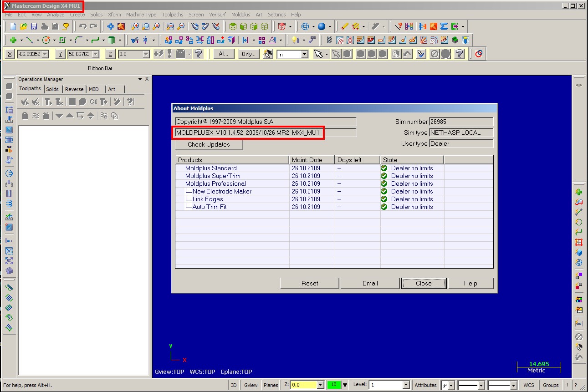
Task: Select the Create Rectangle tool
Action: (63, 40)
